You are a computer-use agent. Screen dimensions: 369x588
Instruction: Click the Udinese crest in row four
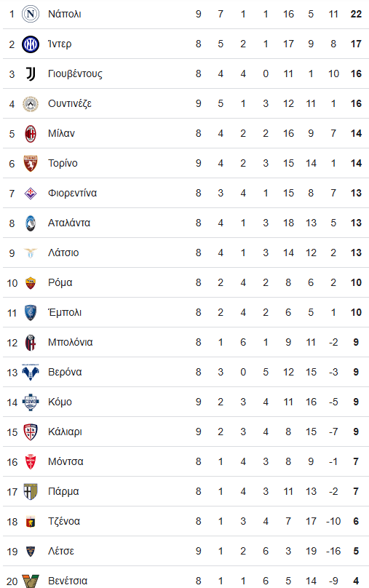31,104
